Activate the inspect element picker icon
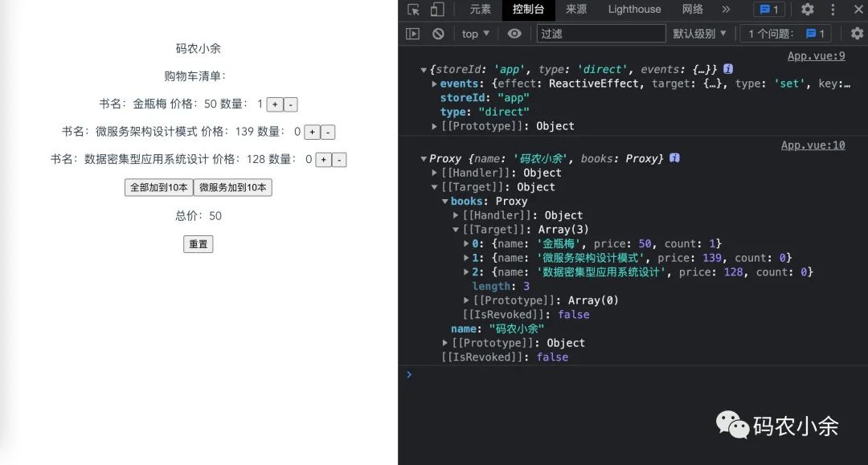 point(413,10)
